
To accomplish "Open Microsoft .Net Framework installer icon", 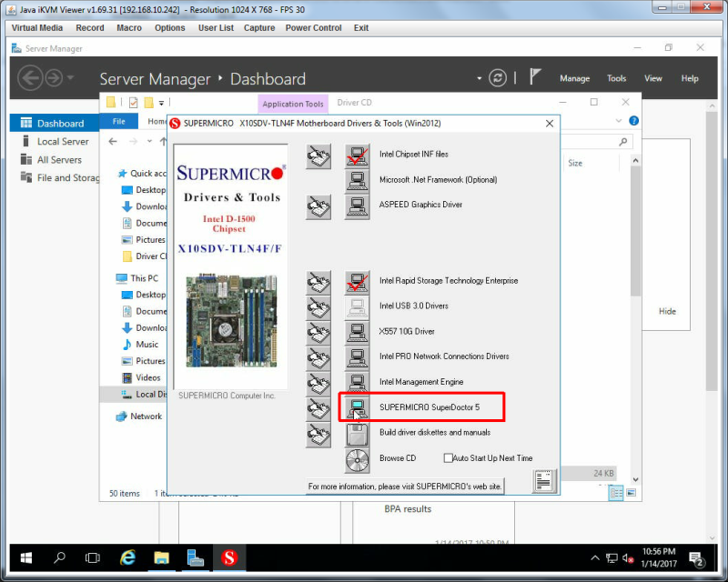I will (357, 181).
